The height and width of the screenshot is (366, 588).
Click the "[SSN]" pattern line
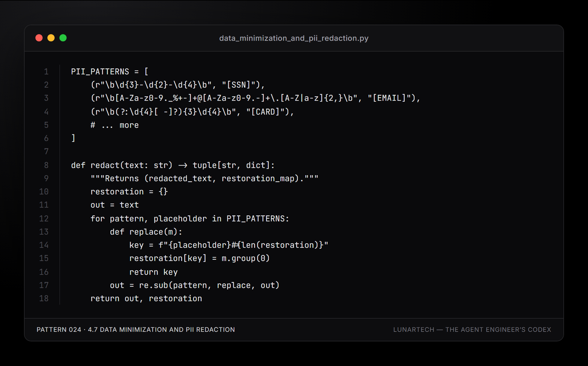[x=178, y=85]
